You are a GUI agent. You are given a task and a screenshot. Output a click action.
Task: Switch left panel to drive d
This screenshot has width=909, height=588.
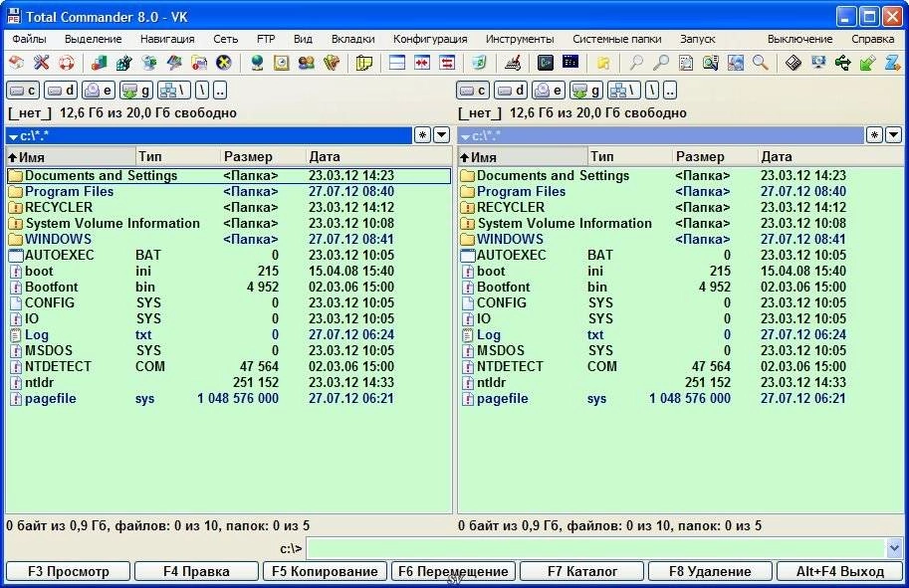[x=61, y=91]
